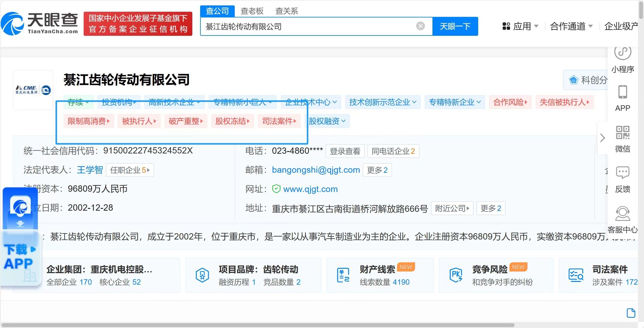This screenshot has height=328, width=644.
Task: Click legal representative 王学智 link
Action: pyautogui.click(x=90, y=170)
